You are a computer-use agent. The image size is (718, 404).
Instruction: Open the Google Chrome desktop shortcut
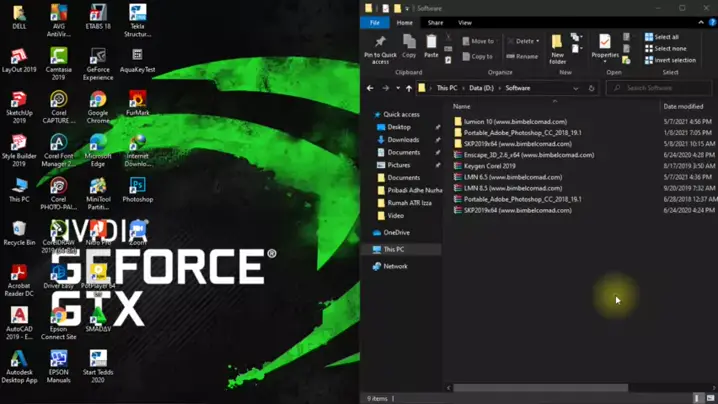[x=98, y=105]
